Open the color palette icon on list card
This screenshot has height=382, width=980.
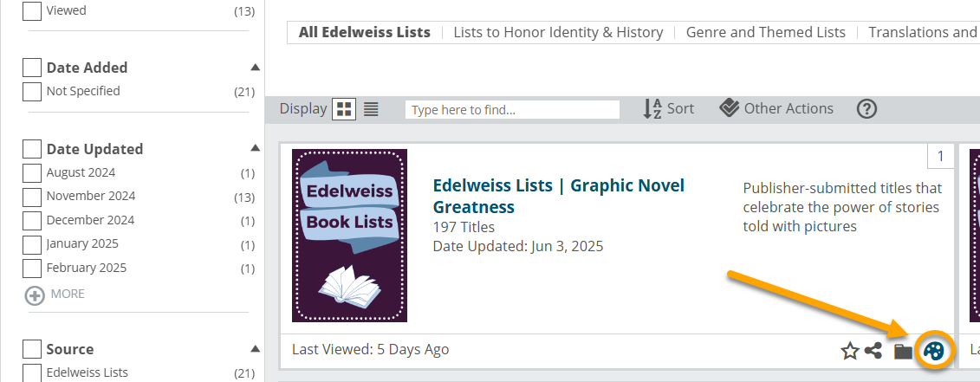(x=934, y=351)
